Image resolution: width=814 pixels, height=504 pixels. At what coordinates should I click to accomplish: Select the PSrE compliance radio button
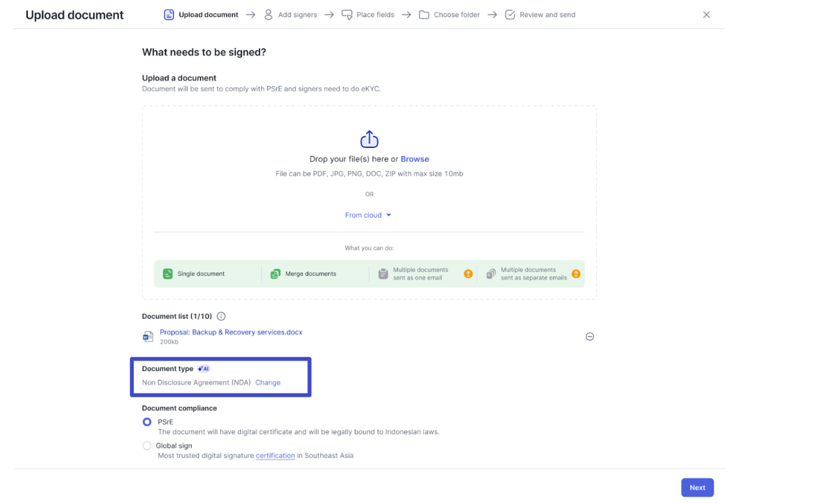(x=147, y=422)
